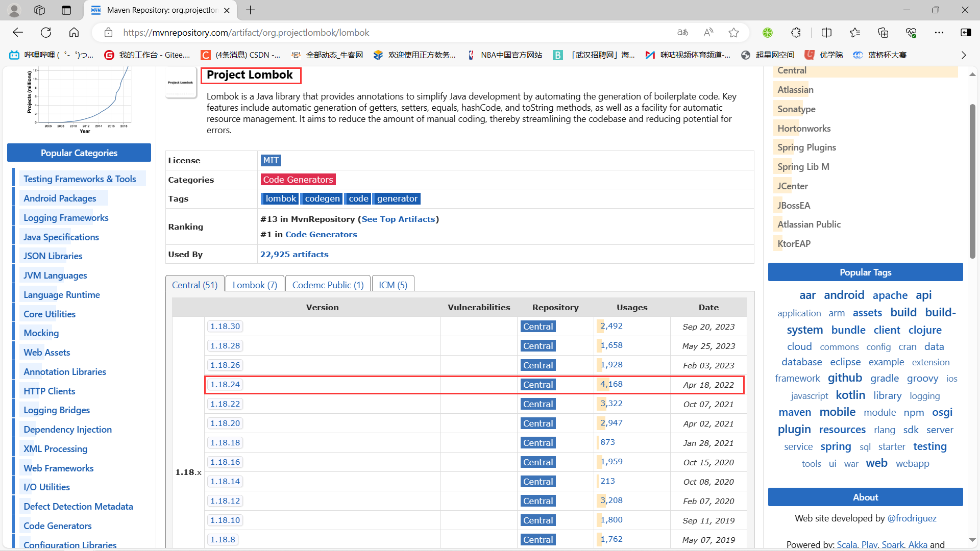Add page to favorites star
The width and height of the screenshot is (980, 551).
pos(733,33)
